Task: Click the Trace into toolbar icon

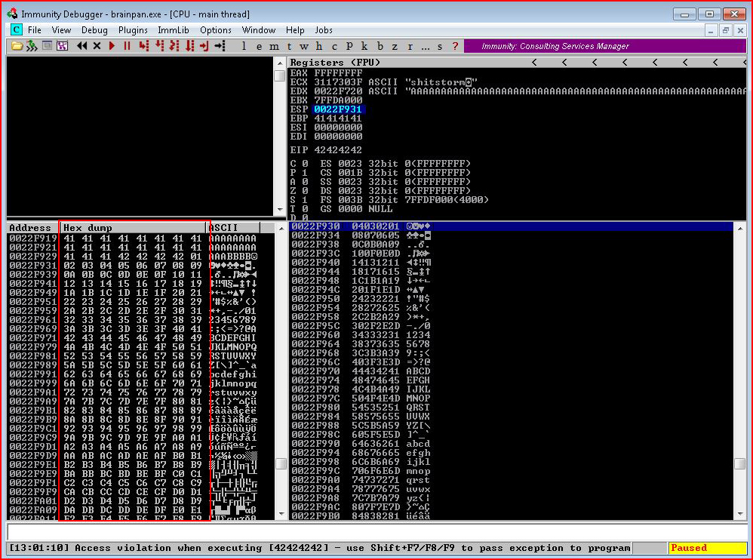Action: click(x=174, y=46)
